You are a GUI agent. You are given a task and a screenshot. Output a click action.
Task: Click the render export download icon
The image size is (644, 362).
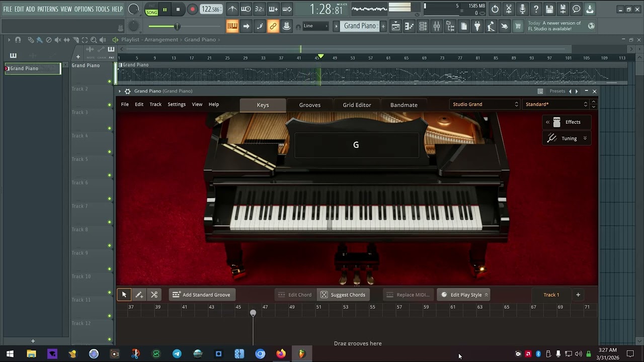coord(590,9)
